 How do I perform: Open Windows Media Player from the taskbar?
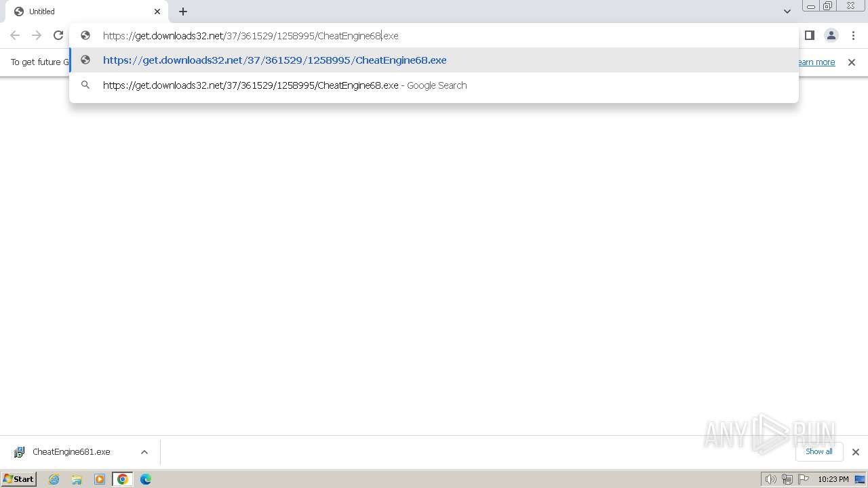(100, 479)
